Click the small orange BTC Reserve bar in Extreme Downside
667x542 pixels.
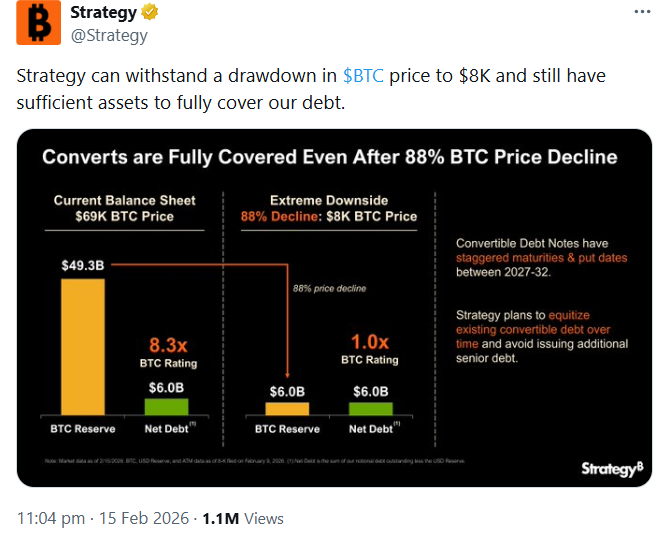click(x=286, y=408)
